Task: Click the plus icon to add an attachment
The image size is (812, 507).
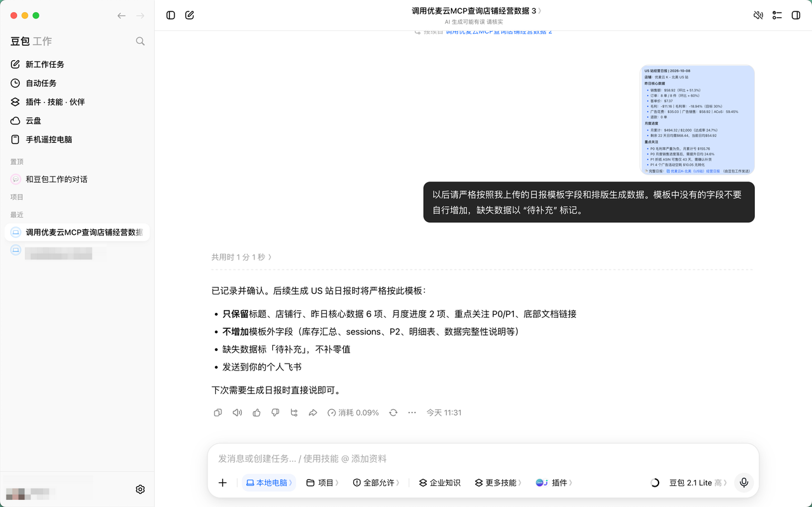Action: pyautogui.click(x=223, y=483)
